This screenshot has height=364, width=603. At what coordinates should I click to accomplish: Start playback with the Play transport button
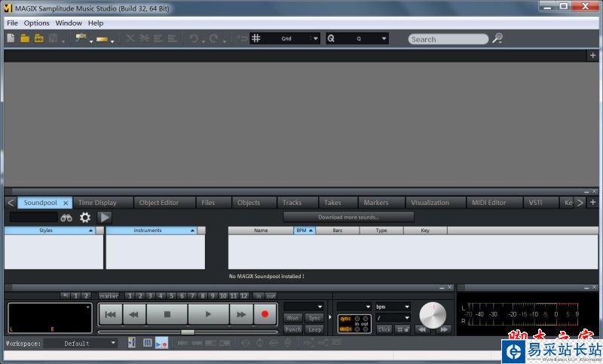click(209, 314)
